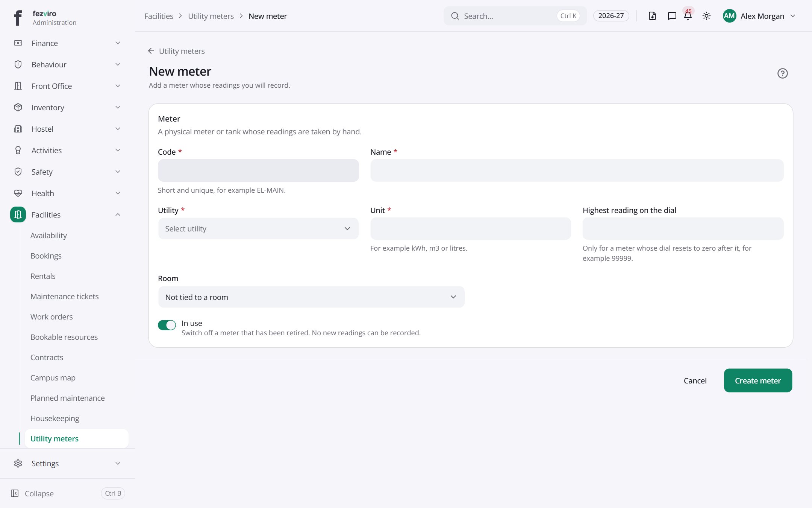The width and height of the screenshot is (812, 508).
Task: Click the Safety shield-check icon
Action: pos(18,172)
